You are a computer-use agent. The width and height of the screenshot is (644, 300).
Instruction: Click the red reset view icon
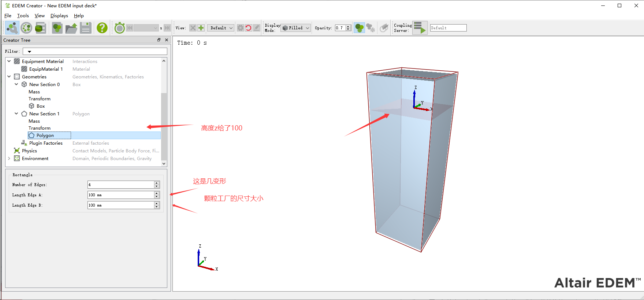tap(248, 28)
